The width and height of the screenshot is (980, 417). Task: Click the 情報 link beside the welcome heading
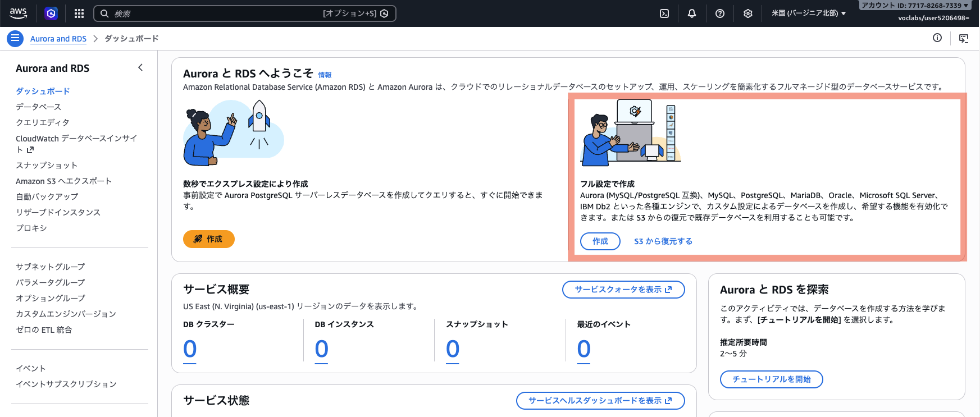point(325,75)
